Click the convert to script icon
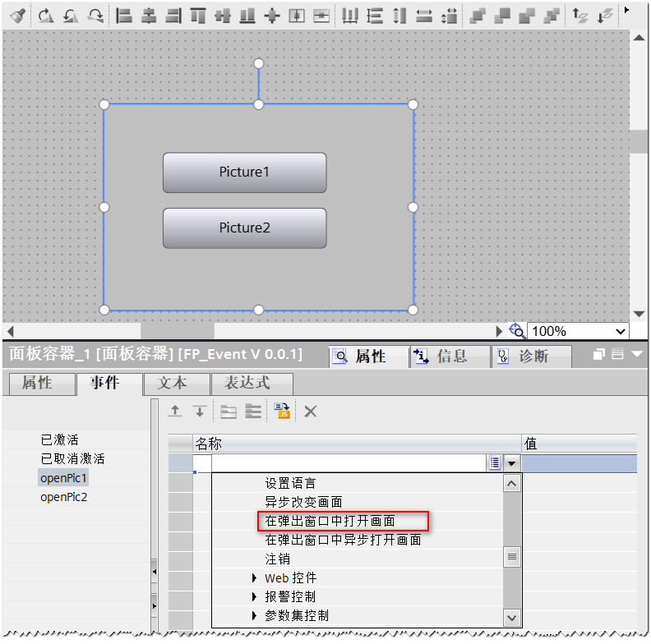 tap(282, 412)
